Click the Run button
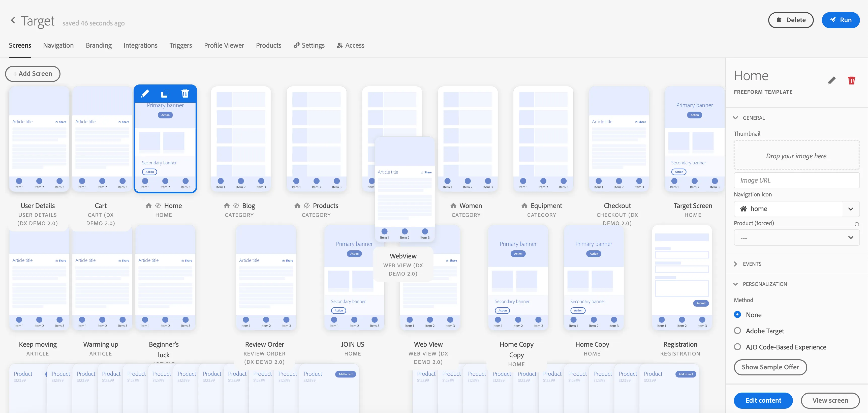Image resolution: width=868 pixels, height=413 pixels. pyautogui.click(x=840, y=20)
